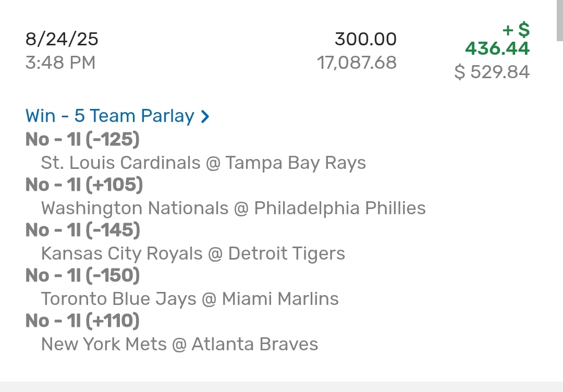
Task: Tap Toronto Blue Jays @ Miami Marlins
Action: point(190,299)
